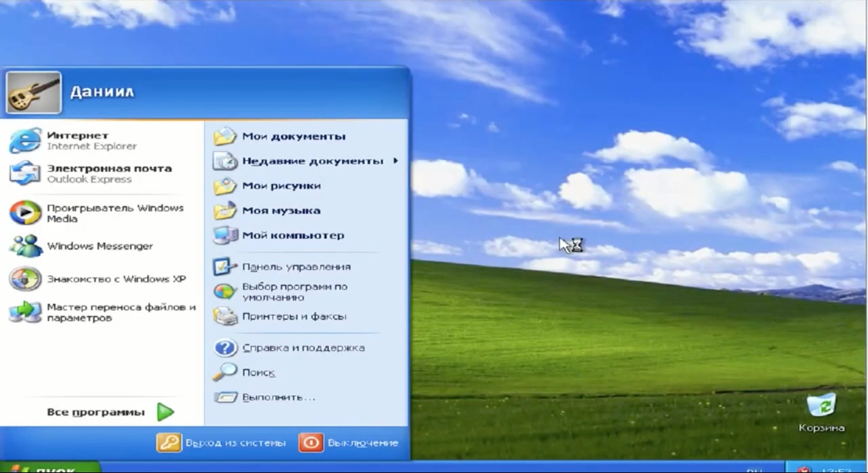
Task: Open the Мои документы folder icon
Action: coord(225,136)
